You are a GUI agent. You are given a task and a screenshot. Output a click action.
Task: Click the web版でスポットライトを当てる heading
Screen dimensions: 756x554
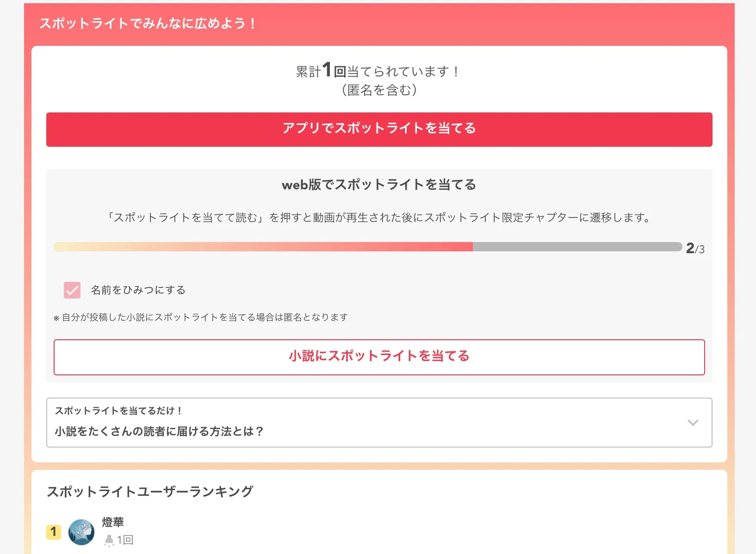(379, 185)
